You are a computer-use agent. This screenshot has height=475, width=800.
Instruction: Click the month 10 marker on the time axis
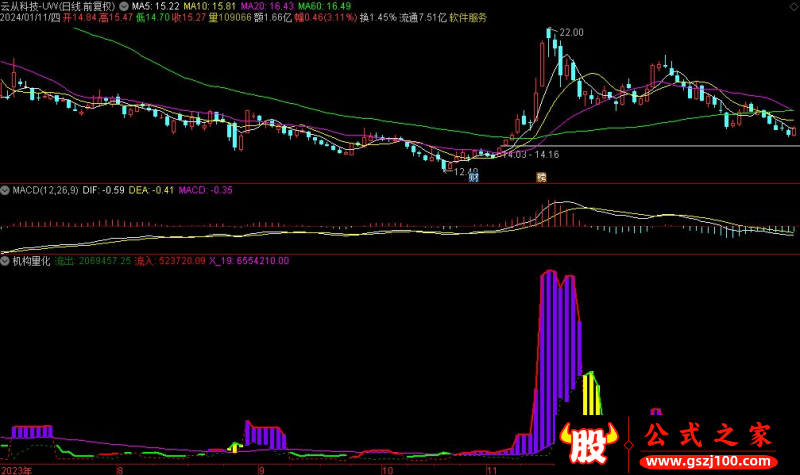click(388, 470)
